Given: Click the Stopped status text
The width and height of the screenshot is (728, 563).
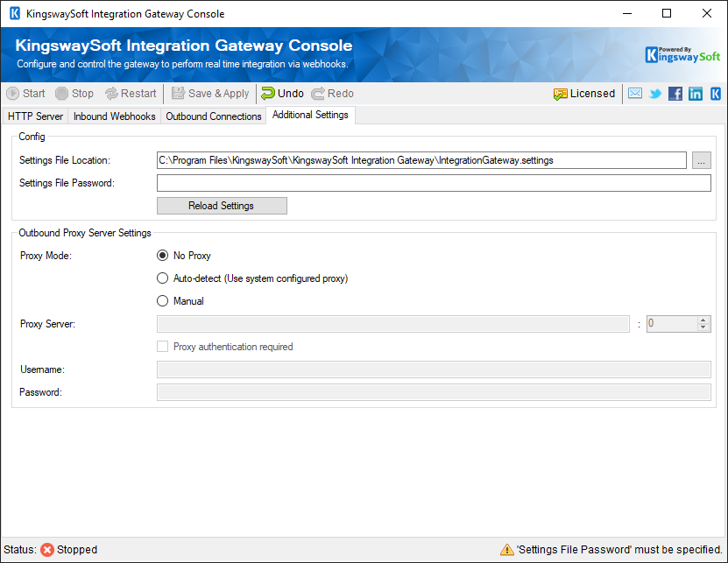Looking at the screenshot, I should coord(77,550).
